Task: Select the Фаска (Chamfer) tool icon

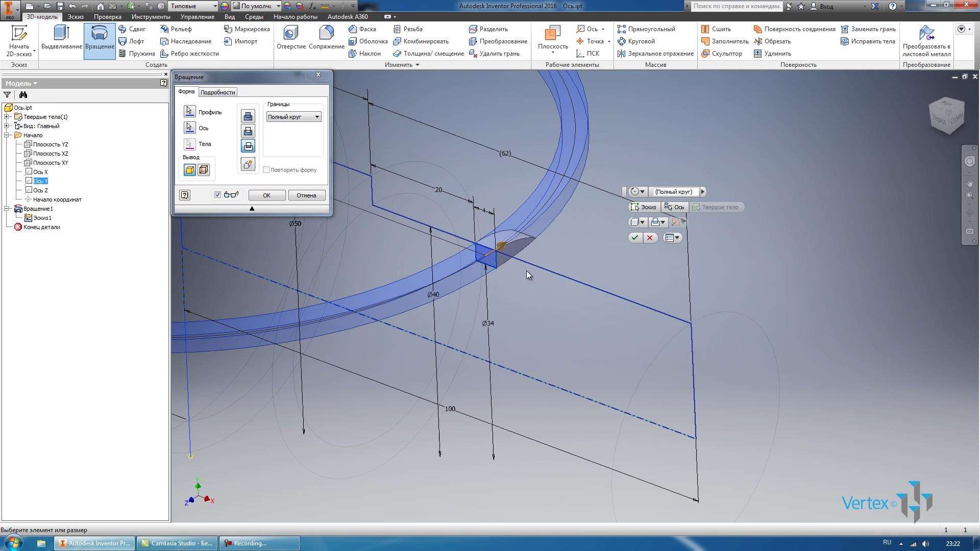Action: point(352,28)
